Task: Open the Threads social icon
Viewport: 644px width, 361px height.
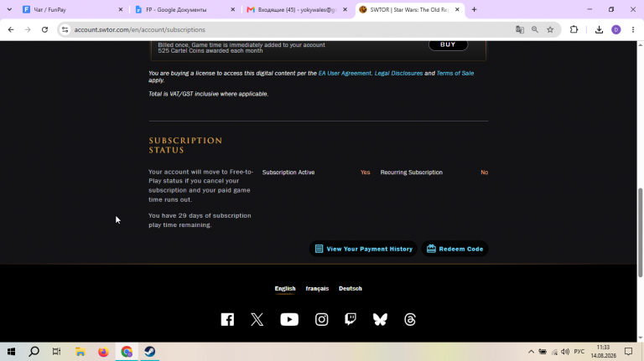Action: pos(410,319)
